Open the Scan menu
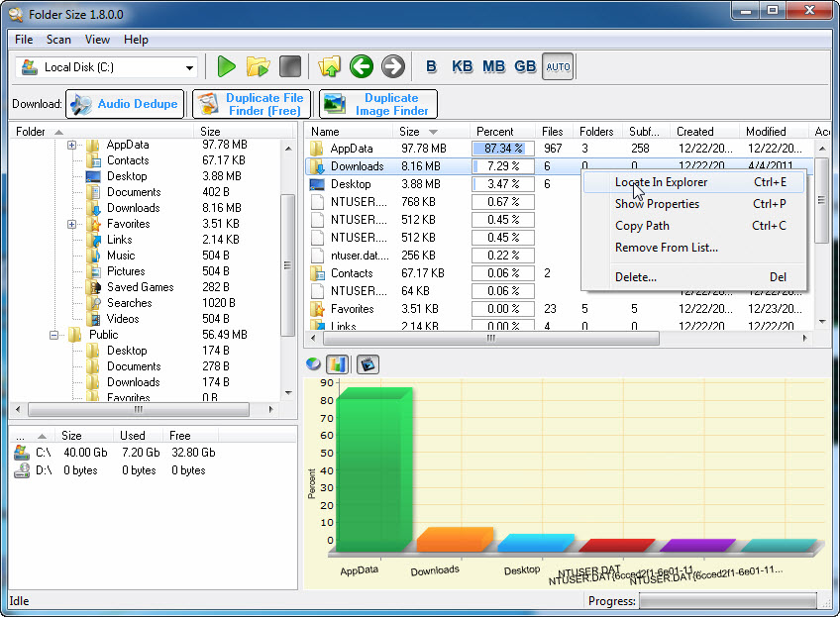 [x=58, y=40]
